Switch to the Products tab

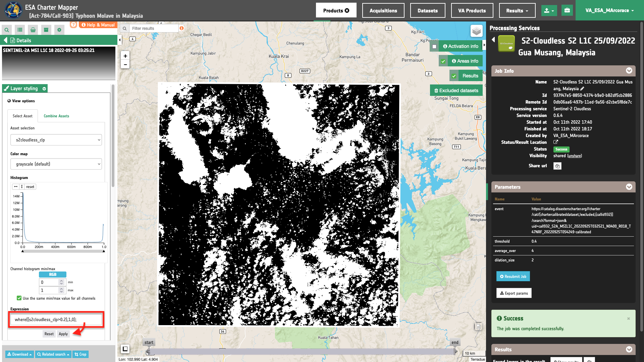click(336, 10)
